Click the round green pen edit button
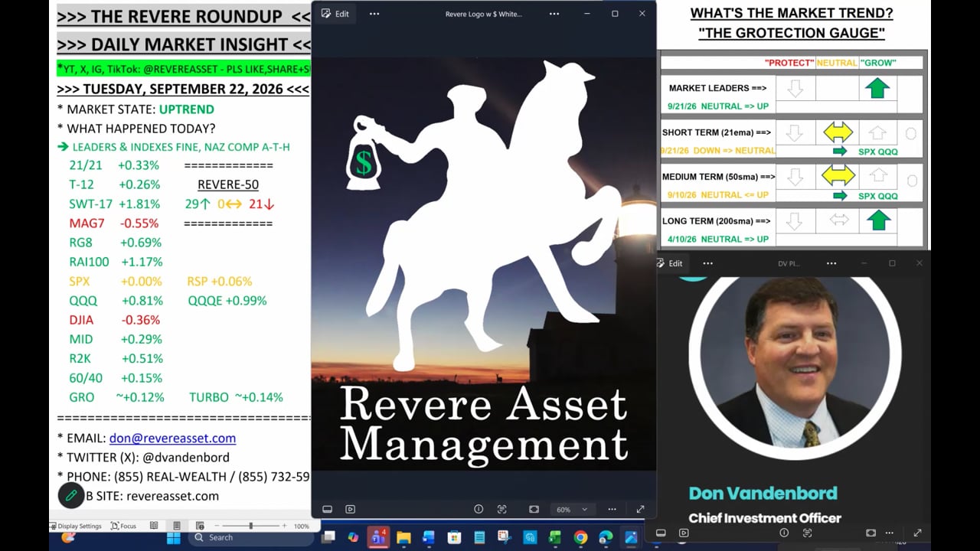Screen dimensions: 980x551 [x=70, y=496]
